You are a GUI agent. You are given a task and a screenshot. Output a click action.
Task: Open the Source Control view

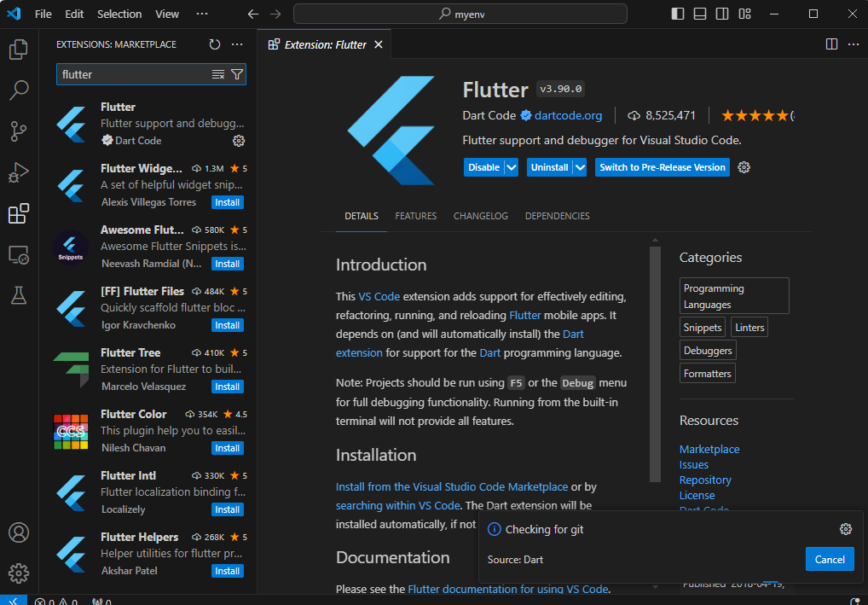tap(19, 131)
